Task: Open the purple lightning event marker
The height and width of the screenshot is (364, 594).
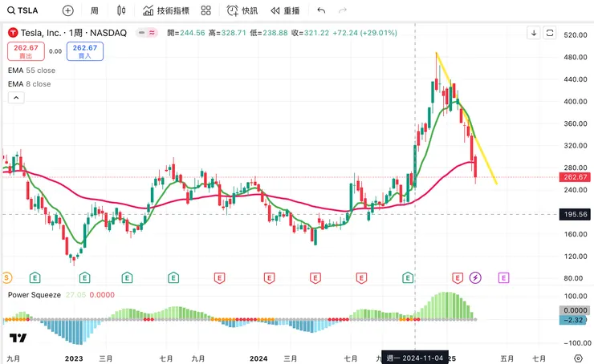Action: tap(475, 277)
